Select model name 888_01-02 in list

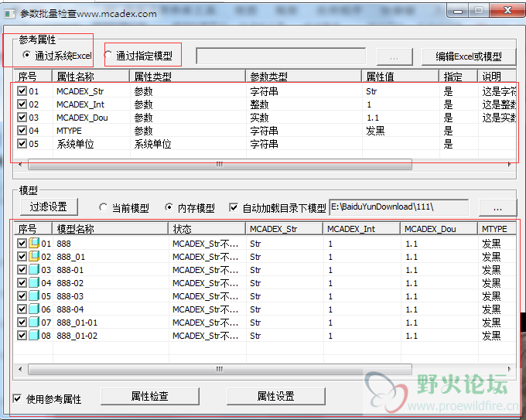(77, 336)
